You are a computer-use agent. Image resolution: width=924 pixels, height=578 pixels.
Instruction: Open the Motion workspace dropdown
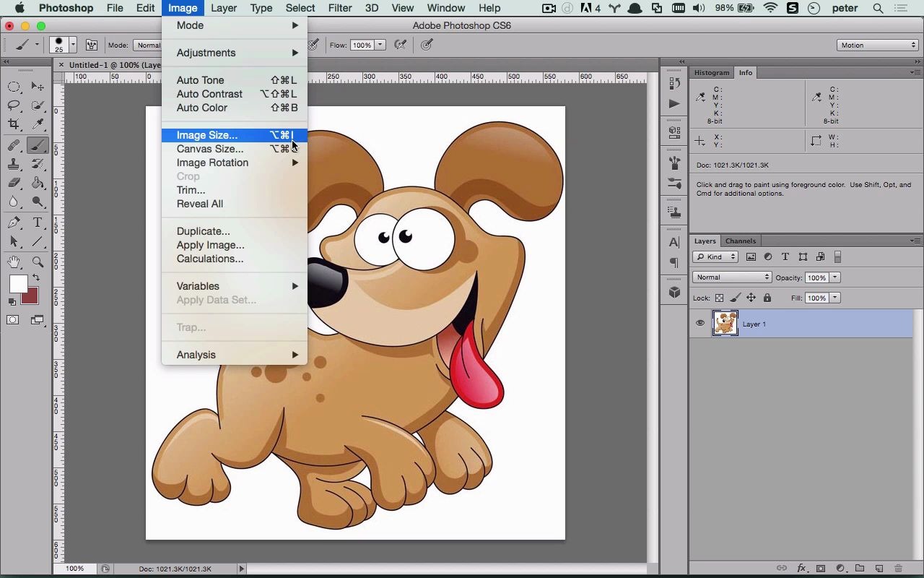pos(878,45)
